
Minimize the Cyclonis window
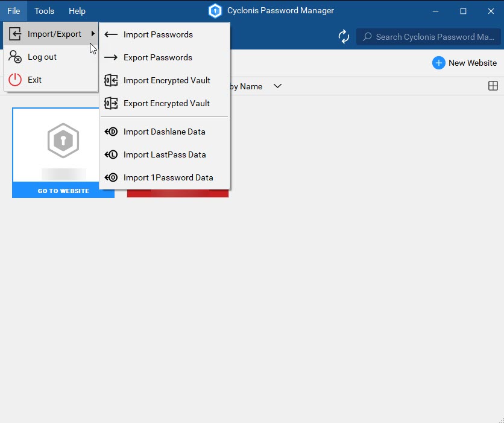435,11
